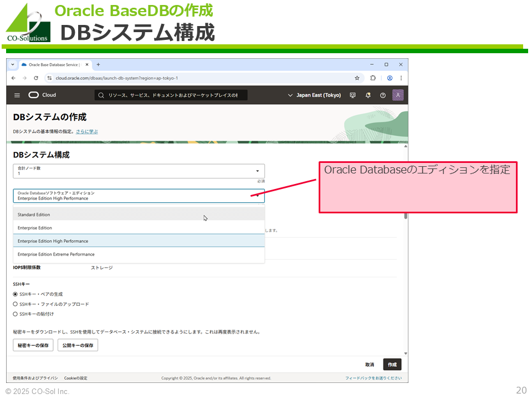Screen dimensions: 532x399
Task: Select SSHキー・ファイルのアップロード radio button
Action: point(16,304)
